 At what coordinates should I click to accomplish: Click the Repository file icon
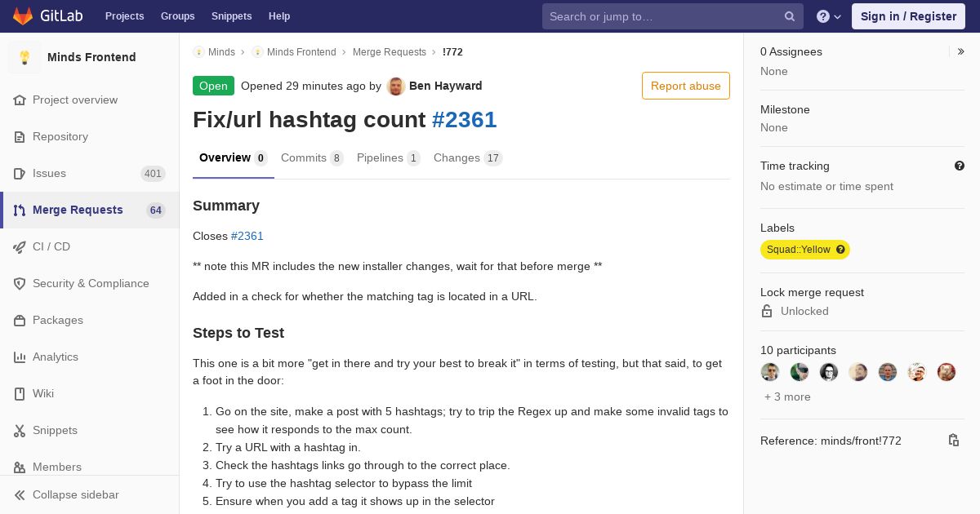click(20, 136)
